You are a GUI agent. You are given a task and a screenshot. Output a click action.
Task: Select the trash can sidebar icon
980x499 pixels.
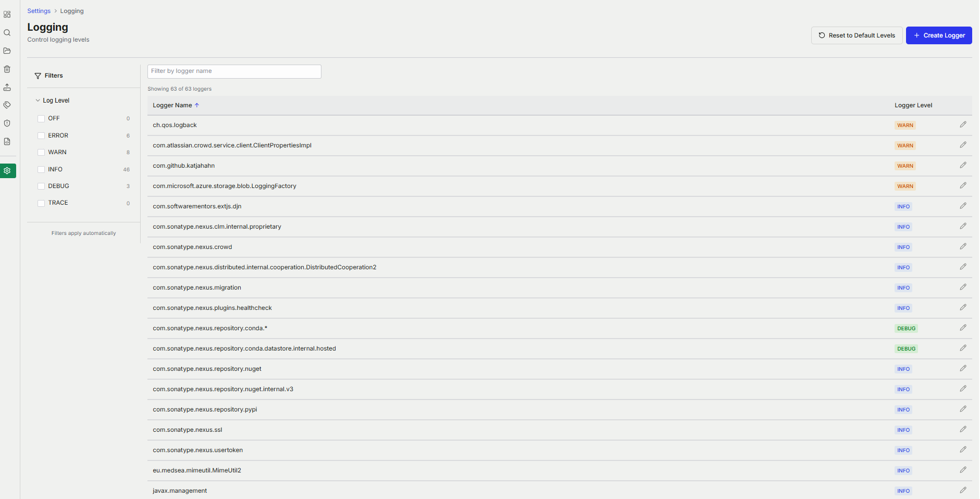[x=7, y=69]
